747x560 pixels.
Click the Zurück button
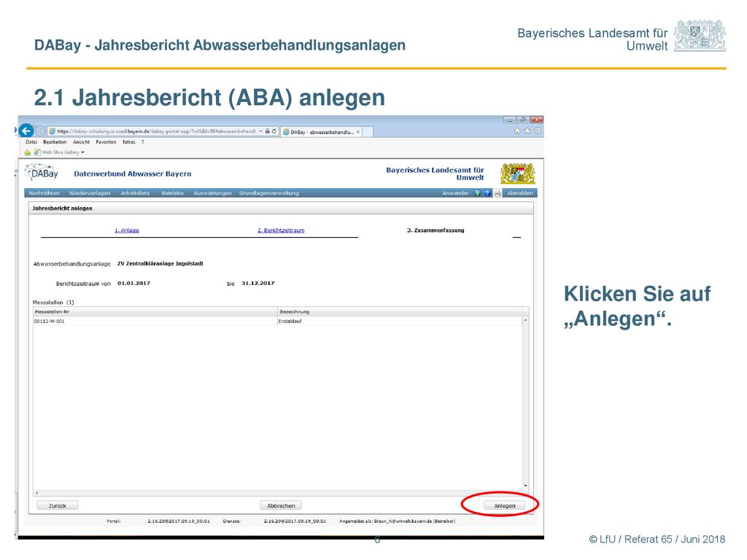(x=57, y=506)
